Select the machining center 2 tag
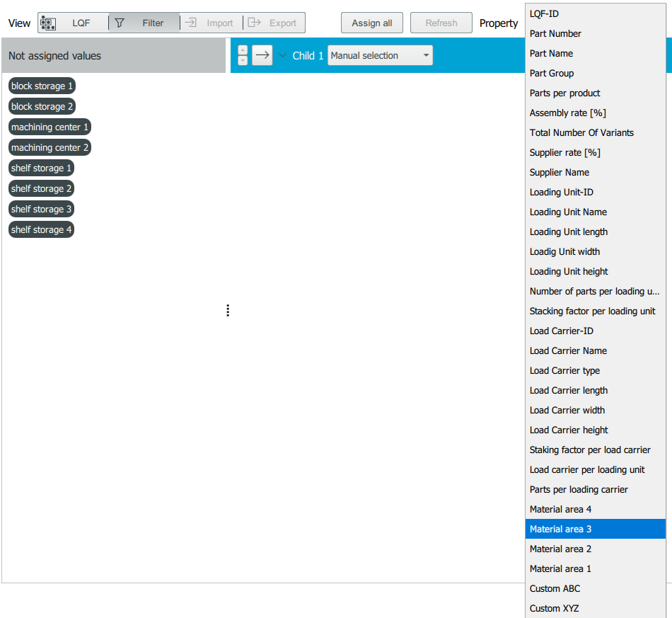This screenshot has height=618, width=672. coord(50,147)
